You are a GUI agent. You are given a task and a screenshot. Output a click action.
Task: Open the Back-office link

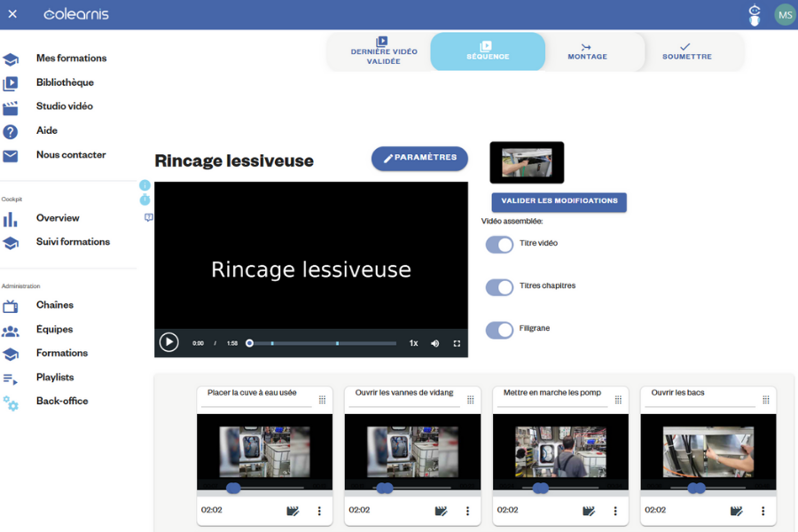(62, 401)
